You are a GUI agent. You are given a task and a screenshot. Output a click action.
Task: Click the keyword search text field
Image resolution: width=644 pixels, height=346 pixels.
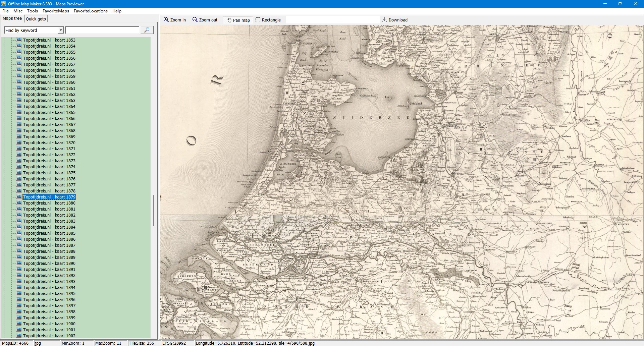(x=102, y=30)
